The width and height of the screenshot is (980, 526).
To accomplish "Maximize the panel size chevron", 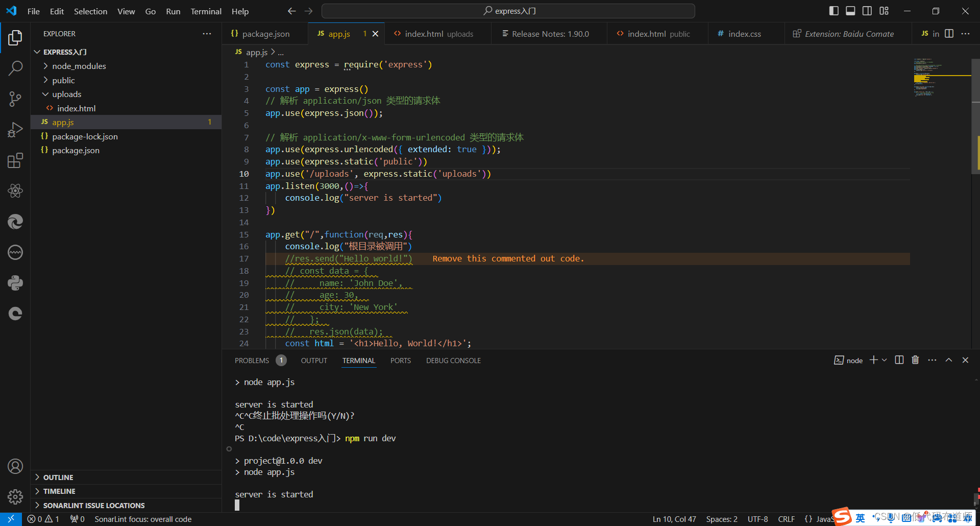I will point(949,360).
